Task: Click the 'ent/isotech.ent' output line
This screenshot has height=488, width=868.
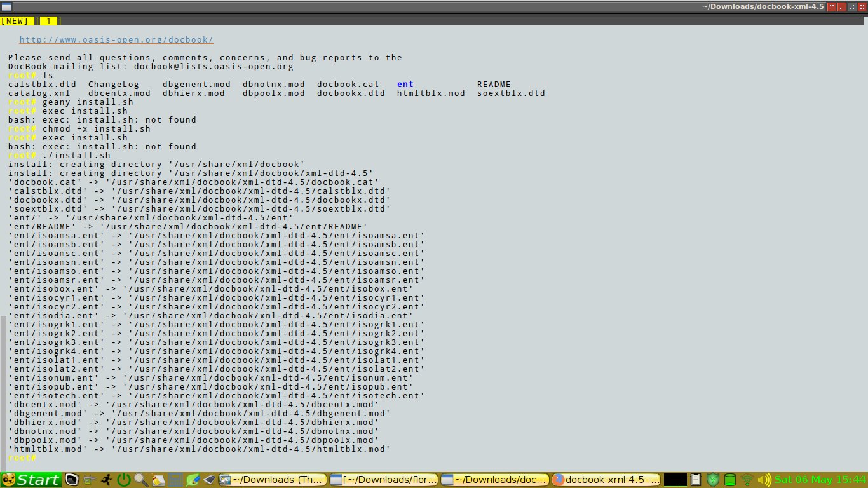Action: (217, 395)
